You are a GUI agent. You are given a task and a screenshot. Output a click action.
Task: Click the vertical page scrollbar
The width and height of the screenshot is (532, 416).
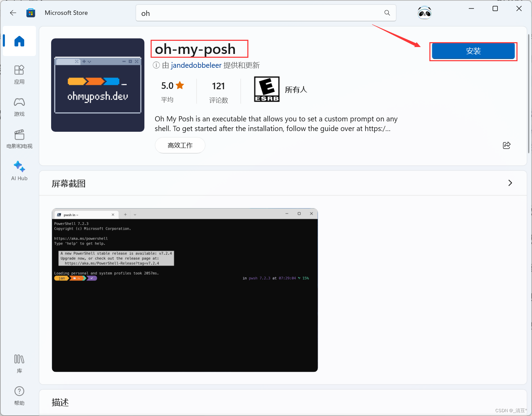click(x=529, y=93)
